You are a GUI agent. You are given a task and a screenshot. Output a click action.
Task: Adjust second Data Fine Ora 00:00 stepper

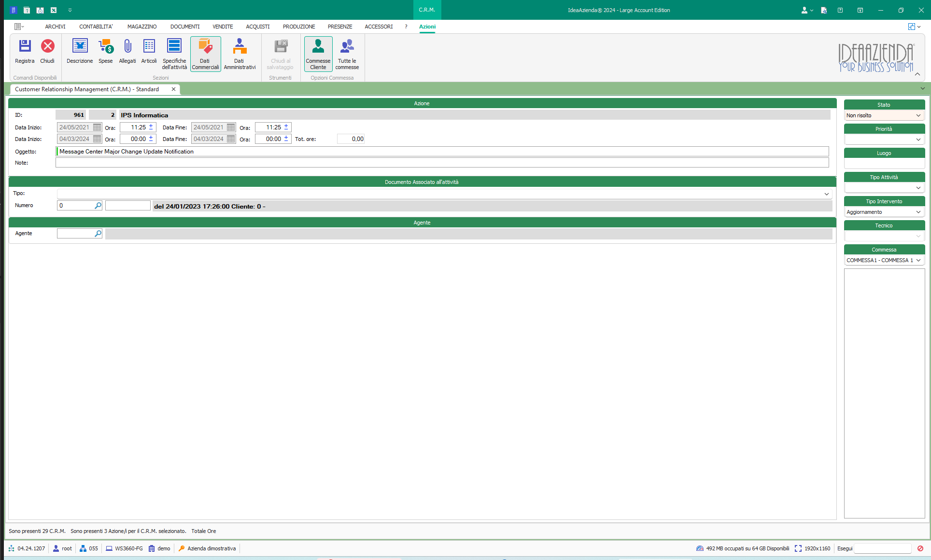[286, 139]
